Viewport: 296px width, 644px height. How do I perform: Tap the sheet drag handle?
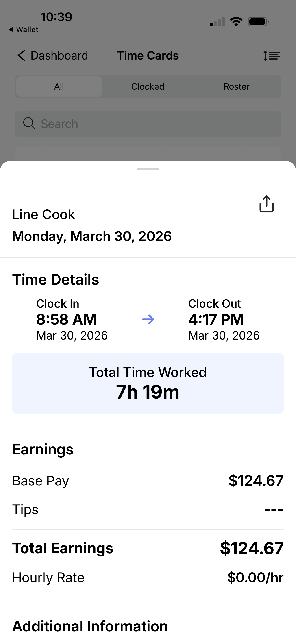point(148,169)
